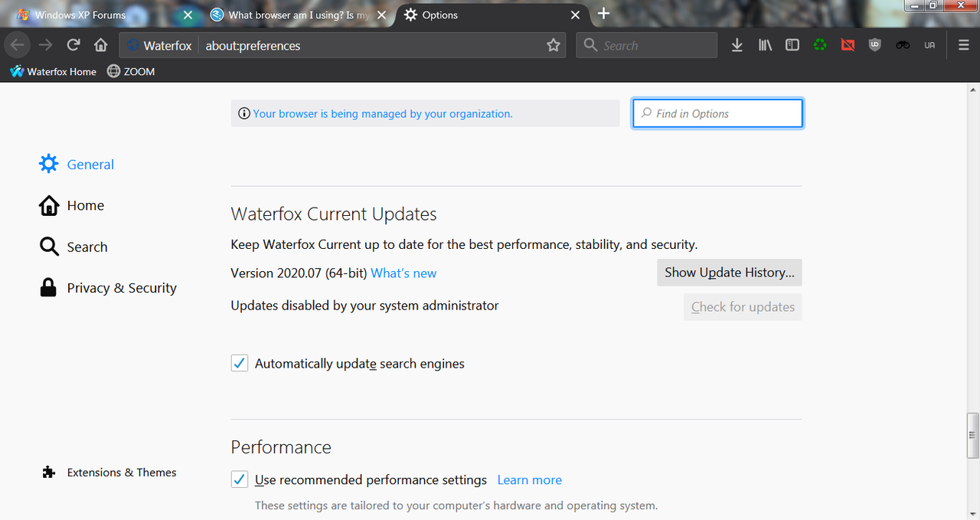Click the 'Performance' section heading
Screen dimensions: 980x520
pos(281,446)
